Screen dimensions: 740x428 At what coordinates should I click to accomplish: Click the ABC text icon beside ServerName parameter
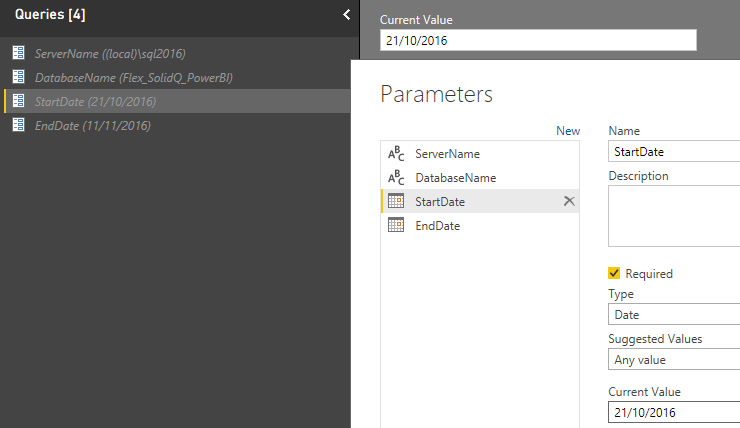396,154
